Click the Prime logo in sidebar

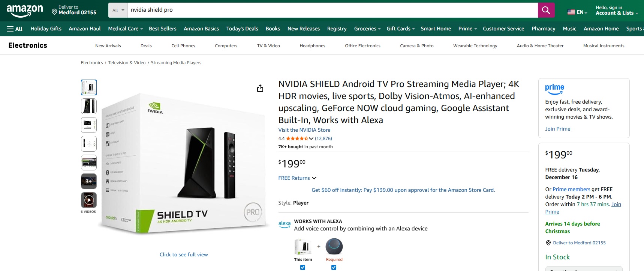554,89
